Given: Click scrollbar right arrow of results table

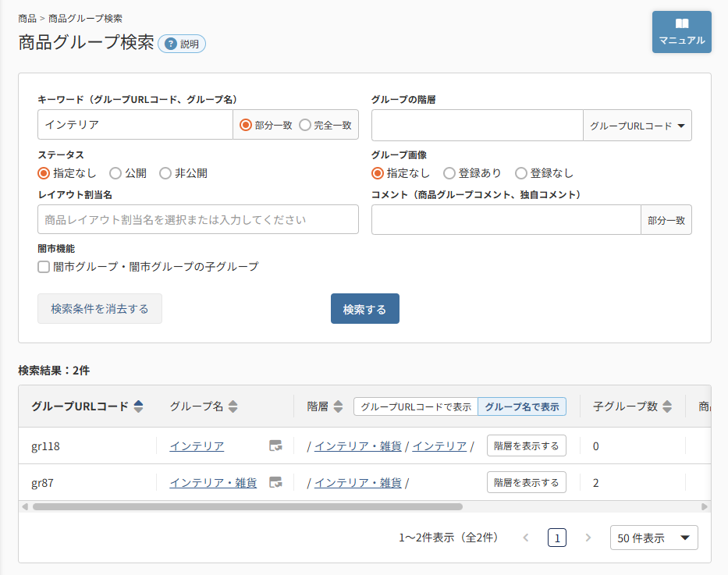Looking at the screenshot, I should coord(705,506).
